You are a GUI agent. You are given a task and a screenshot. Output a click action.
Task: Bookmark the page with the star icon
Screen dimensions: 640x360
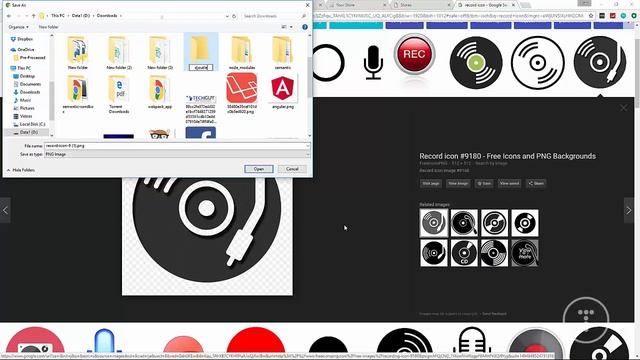[x=591, y=16]
